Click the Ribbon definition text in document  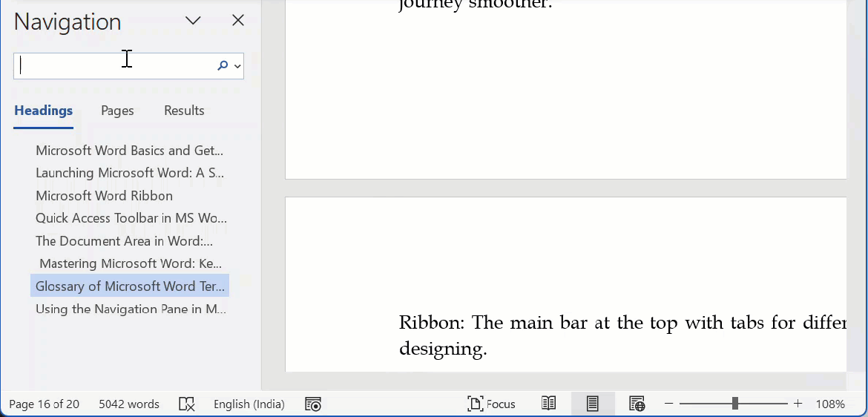click(622, 335)
